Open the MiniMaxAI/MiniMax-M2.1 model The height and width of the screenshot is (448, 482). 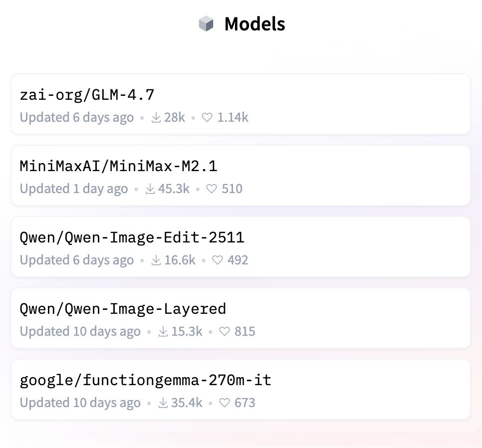click(x=118, y=166)
